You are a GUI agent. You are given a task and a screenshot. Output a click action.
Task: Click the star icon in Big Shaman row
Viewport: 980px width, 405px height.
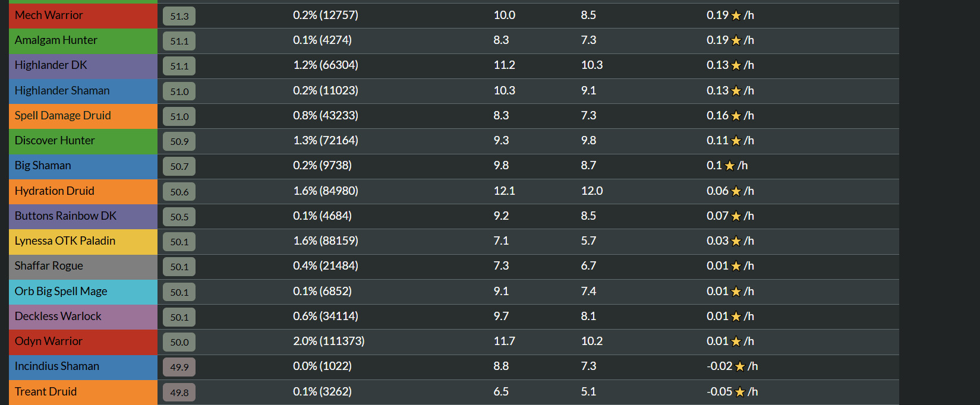click(730, 166)
